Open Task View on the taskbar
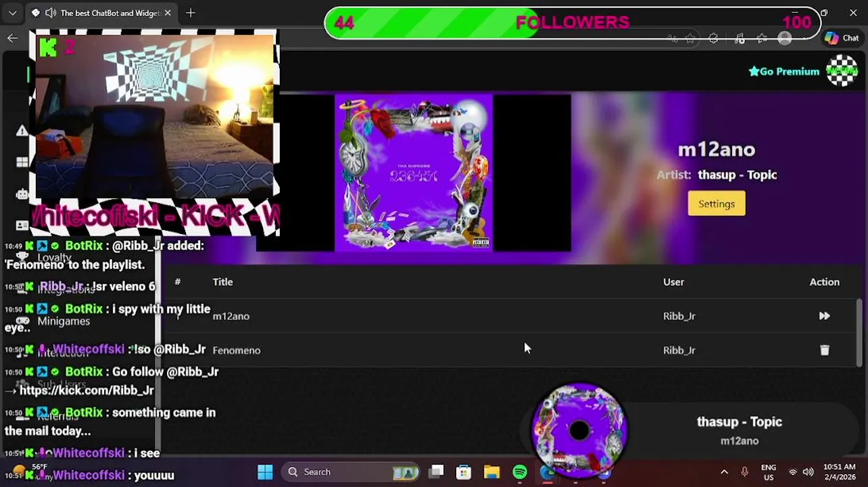 [x=437, y=472]
